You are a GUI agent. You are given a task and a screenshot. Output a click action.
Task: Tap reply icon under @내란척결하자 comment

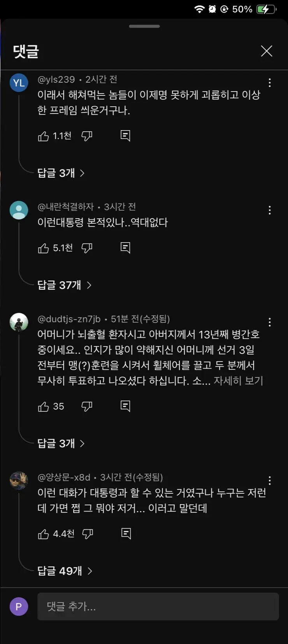[125, 248]
